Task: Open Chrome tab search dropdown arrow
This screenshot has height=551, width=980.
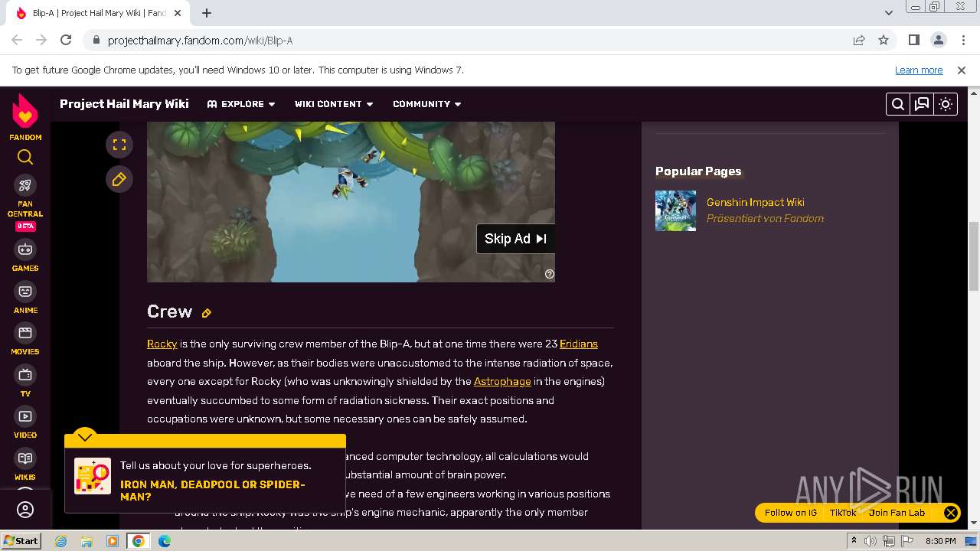Action: (x=888, y=13)
